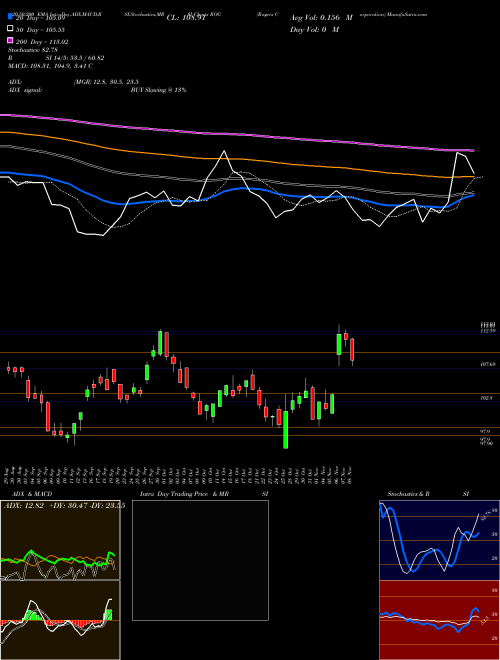Image resolution: width=500 pixels, height=660 pixels.
Task: Click the most recent red candlestick
Action: (352, 349)
